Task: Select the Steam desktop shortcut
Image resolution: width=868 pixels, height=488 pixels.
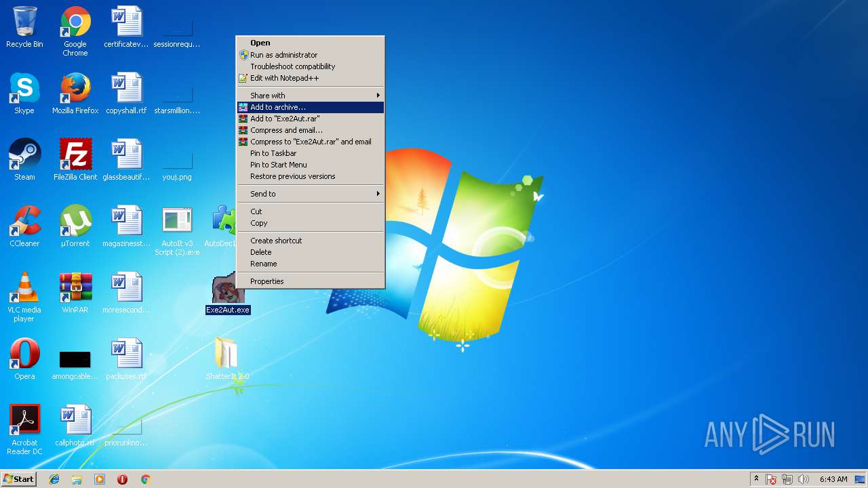Action: click(x=24, y=161)
